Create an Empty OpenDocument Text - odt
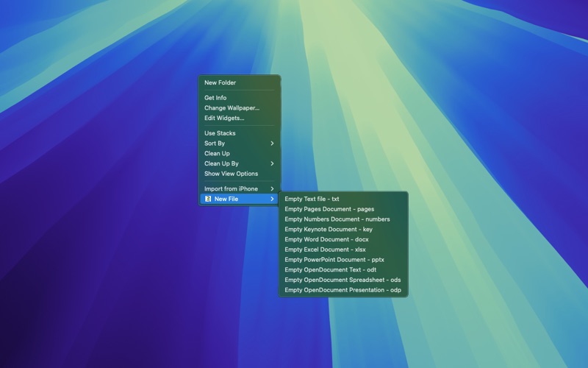This screenshot has height=368, width=588. (343, 270)
